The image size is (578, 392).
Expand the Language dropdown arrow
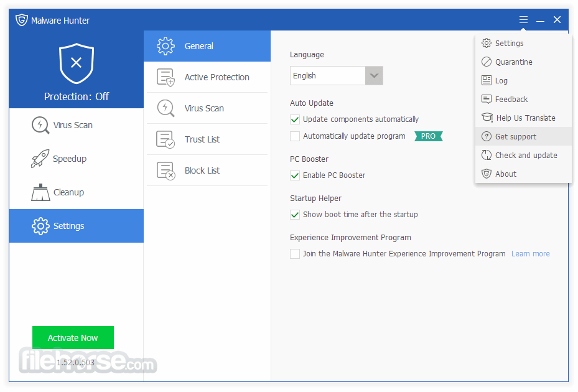374,76
